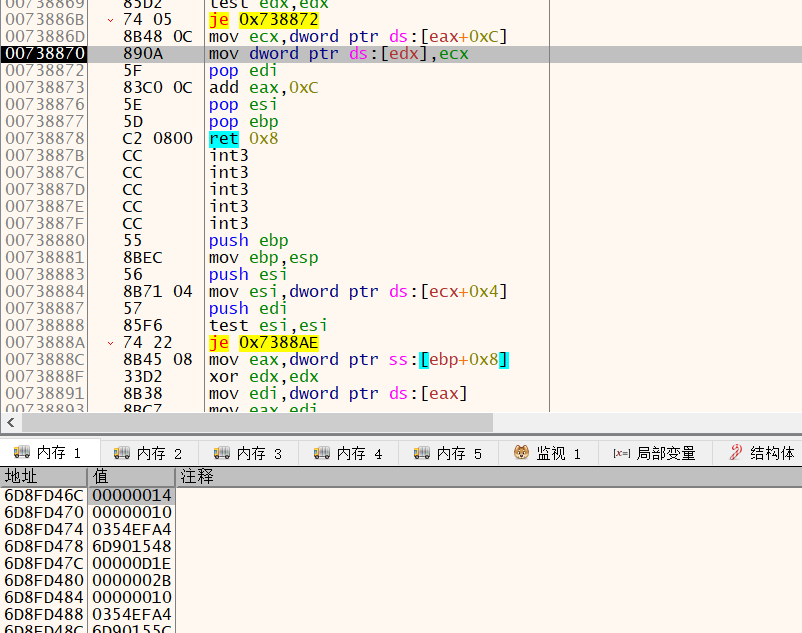
Task: Click the 地址 column header
Action: tap(44, 477)
